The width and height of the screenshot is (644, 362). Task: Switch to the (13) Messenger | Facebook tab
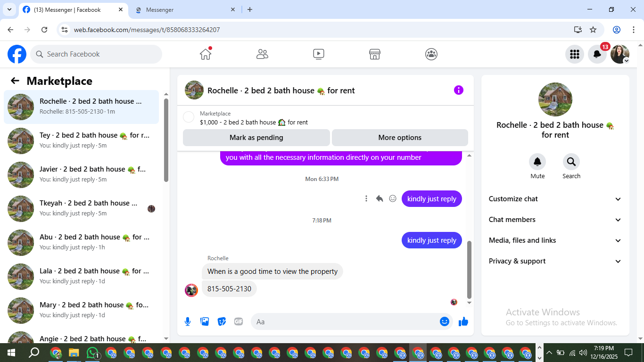point(73,10)
